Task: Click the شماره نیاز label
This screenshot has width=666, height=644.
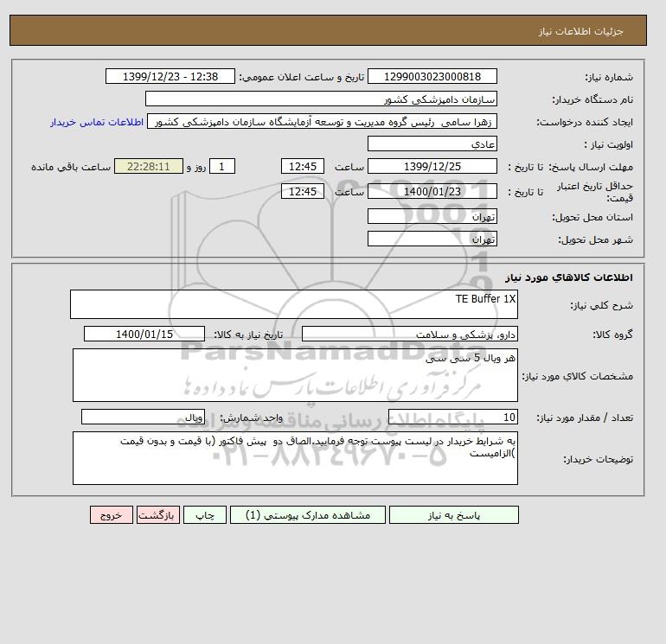Action: click(x=609, y=77)
